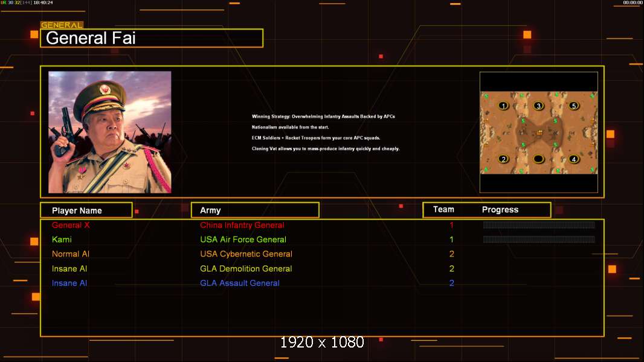Image resolution: width=644 pixels, height=362 pixels.
Task: Click the Army column header
Action: pyautogui.click(x=255, y=211)
